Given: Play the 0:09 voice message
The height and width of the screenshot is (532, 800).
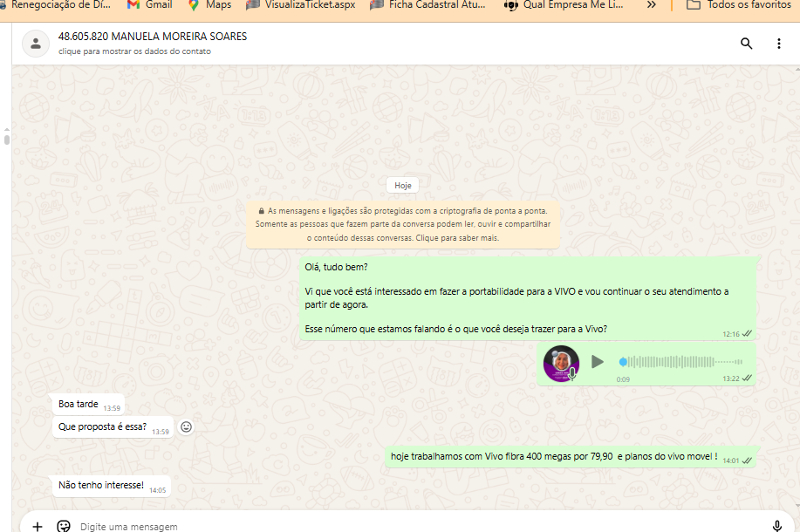Looking at the screenshot, I should pyautogui.click(x=597, y=362).
